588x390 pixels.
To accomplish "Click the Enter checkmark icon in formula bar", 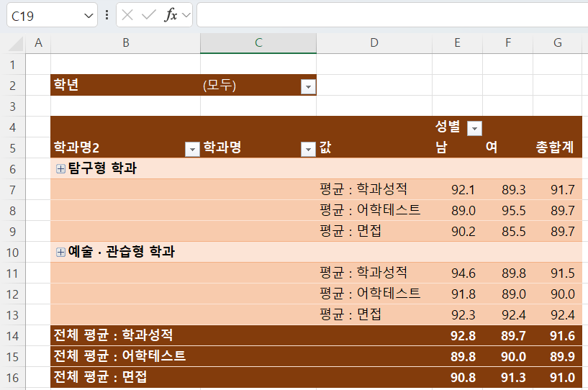I will (x=149, y=15).
